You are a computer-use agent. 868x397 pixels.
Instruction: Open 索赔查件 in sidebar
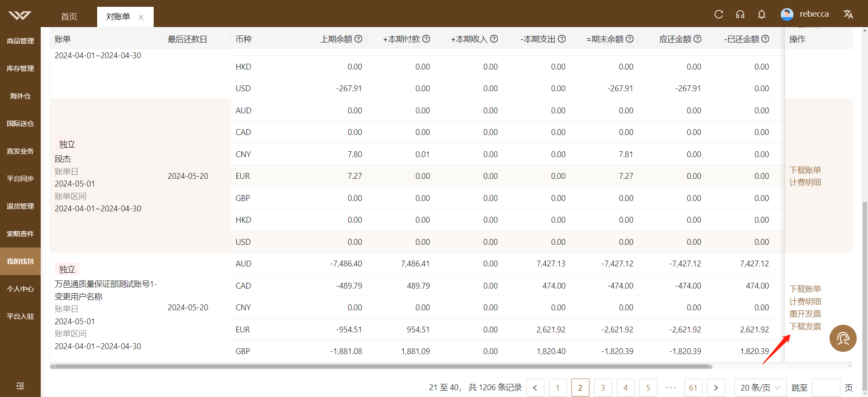click(x=20, y=234)
